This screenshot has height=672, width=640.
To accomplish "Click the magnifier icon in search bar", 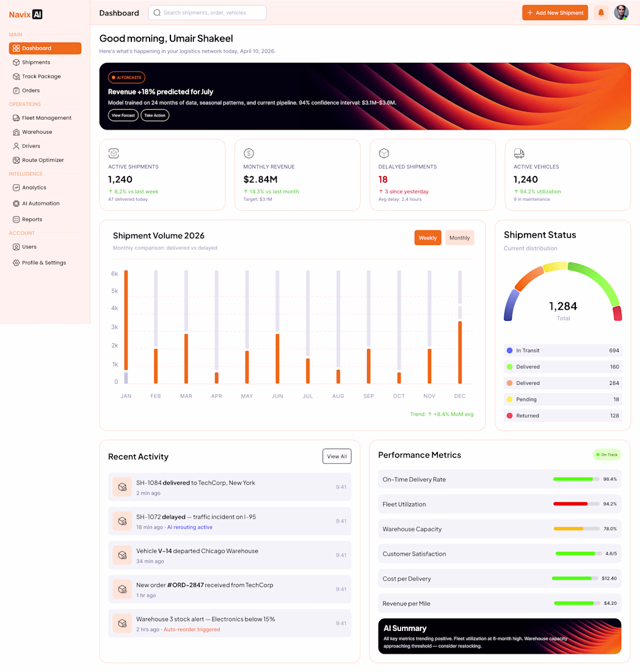I will tap(157, 13).
